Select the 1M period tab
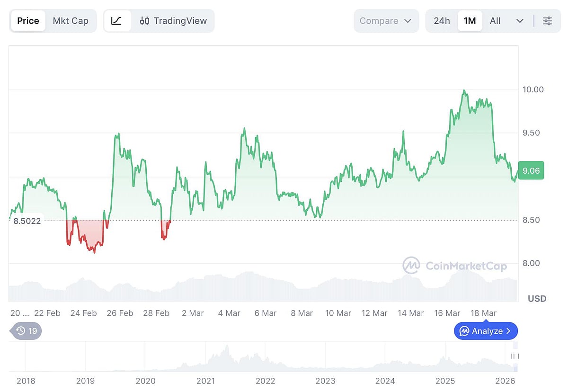This screenshot has width=568, height=392. pos(470,21)
